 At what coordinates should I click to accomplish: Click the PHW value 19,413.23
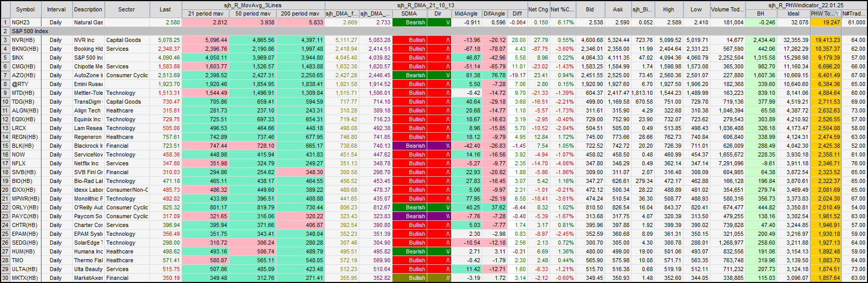click(825, 40)
